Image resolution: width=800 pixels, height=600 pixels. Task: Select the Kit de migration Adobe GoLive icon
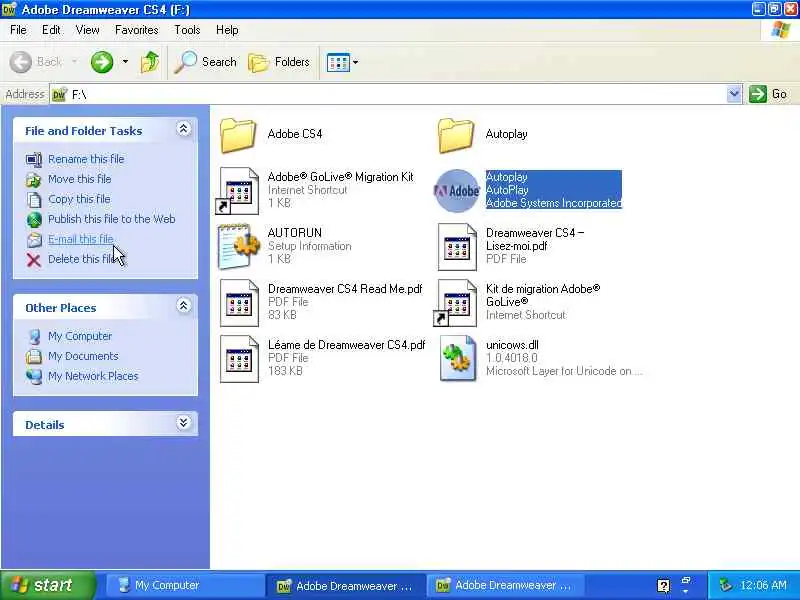click(x=456, y=303)
